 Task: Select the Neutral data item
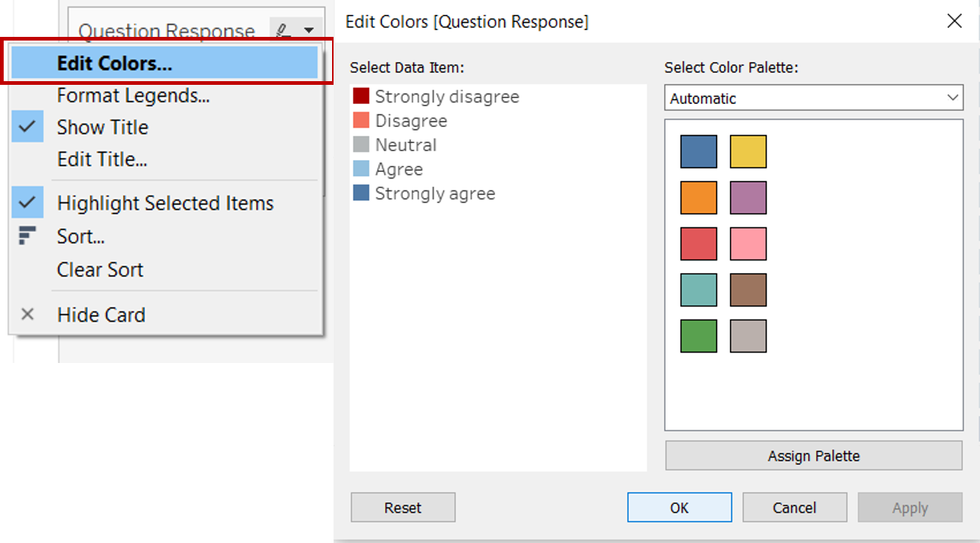pyautogui.click(x=405, y=145)
